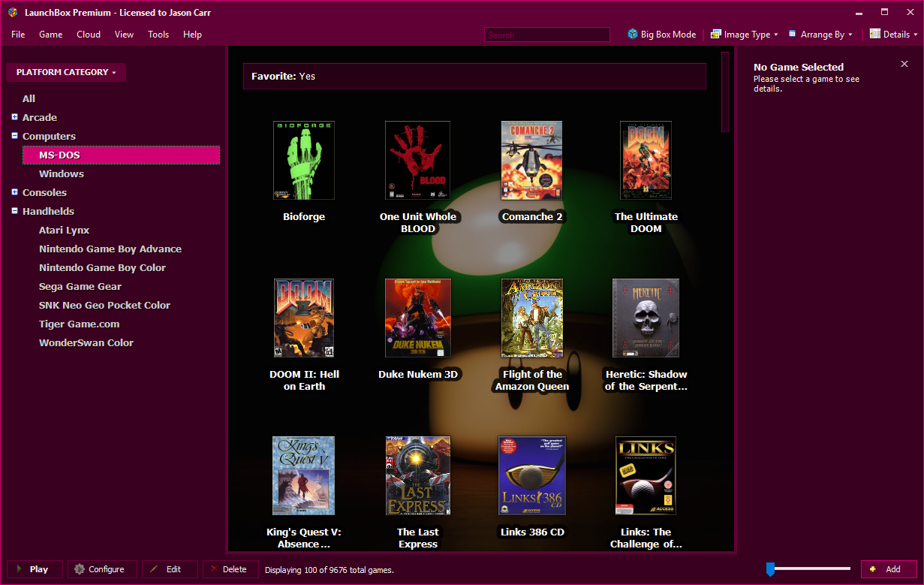Select the Tiger Game.com platform
The image size is (924, 585).
[79, 324]
